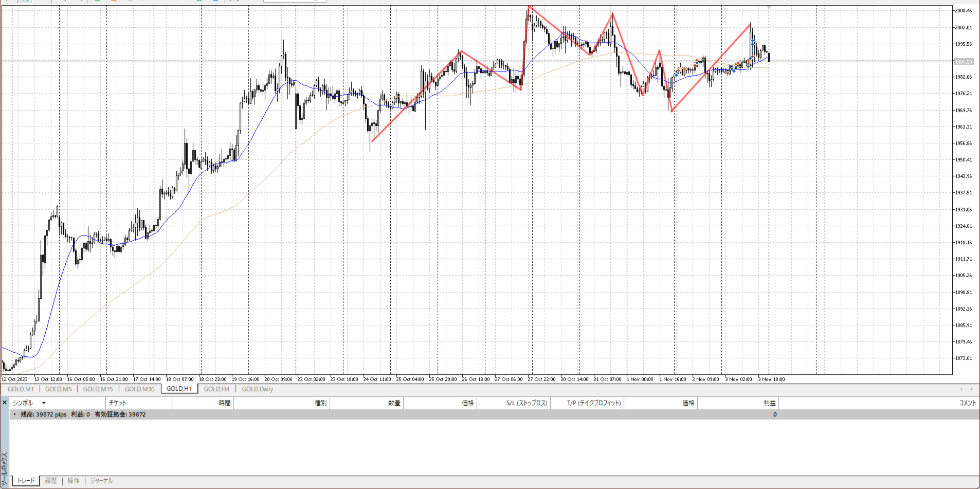The width and height of the screenshot is (980, 489).
Task: Click the chart shift triangle marker
Action: click(x=769, y=6)
